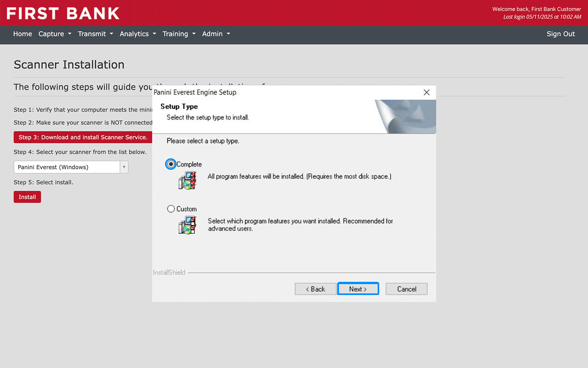Click the 'Step 5: Select install.' text
This screenshot has height=368, width=588.
[44, 182]
